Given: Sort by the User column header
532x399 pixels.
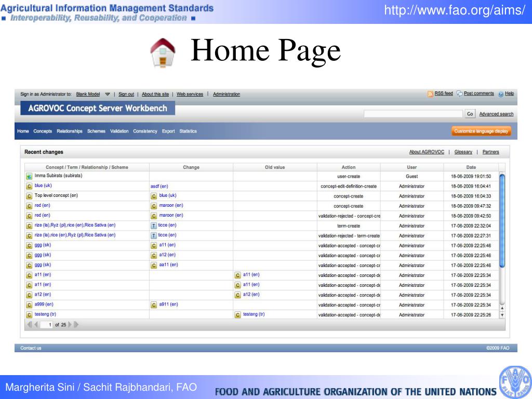Looking at the screenshot, I should coord(411,167).
